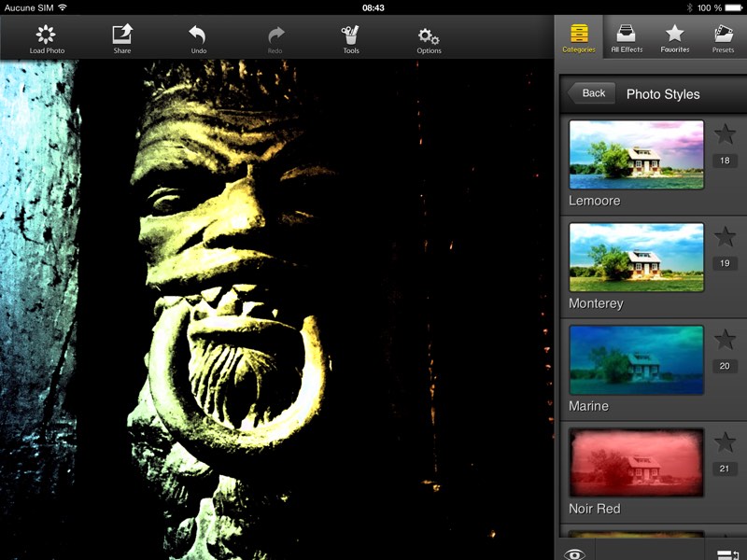Go Back from Photo Styles
The image size is (747, 560).
591,93
